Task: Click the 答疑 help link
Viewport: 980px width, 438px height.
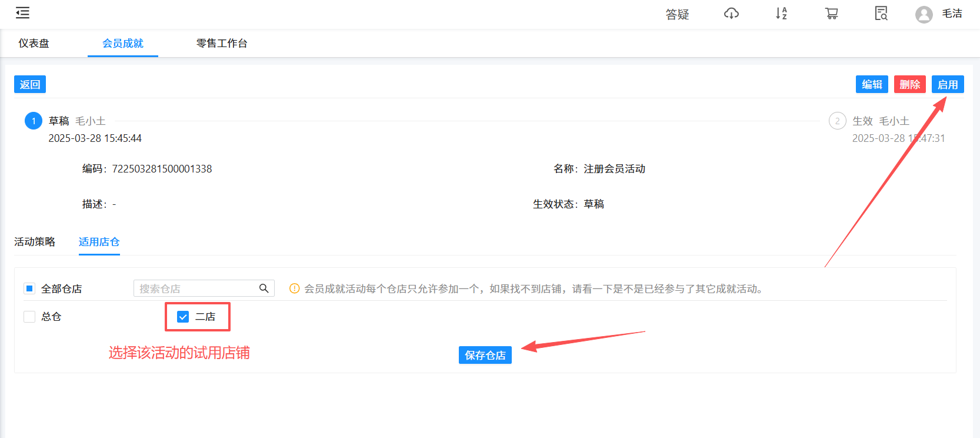Action: [x=677, y=14]
